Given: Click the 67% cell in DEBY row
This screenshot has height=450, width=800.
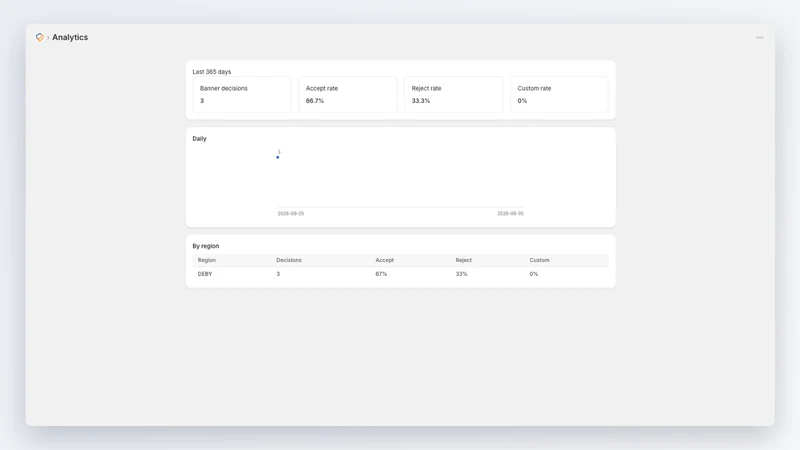Looking at the screenshot, I should (x=381, y=274).
